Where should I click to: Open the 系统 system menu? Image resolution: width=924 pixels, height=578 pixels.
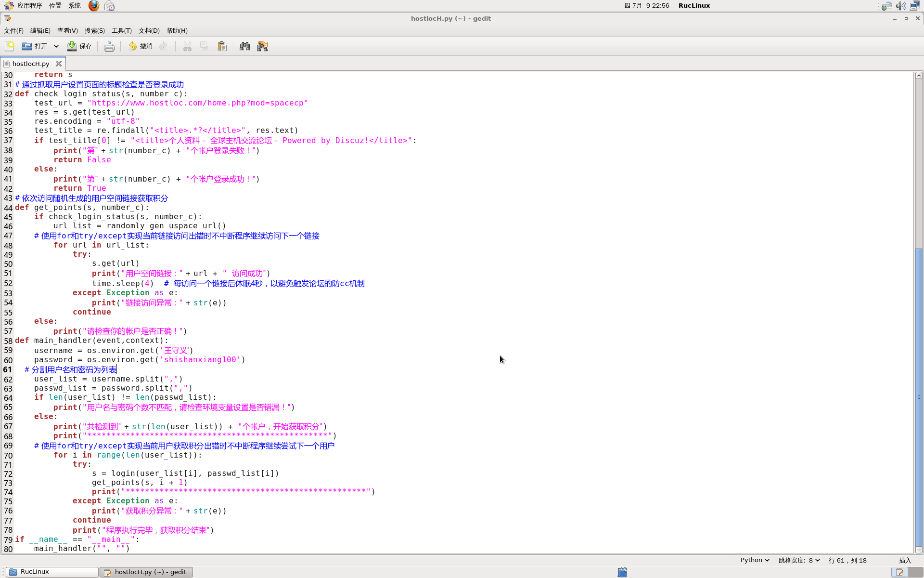click(x=75, y=6)
